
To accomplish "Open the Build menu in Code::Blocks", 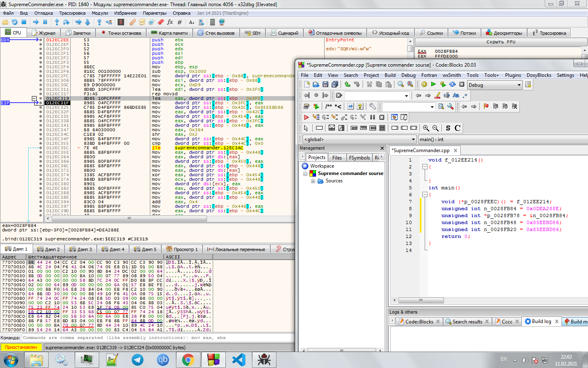I will coord(390,75).
